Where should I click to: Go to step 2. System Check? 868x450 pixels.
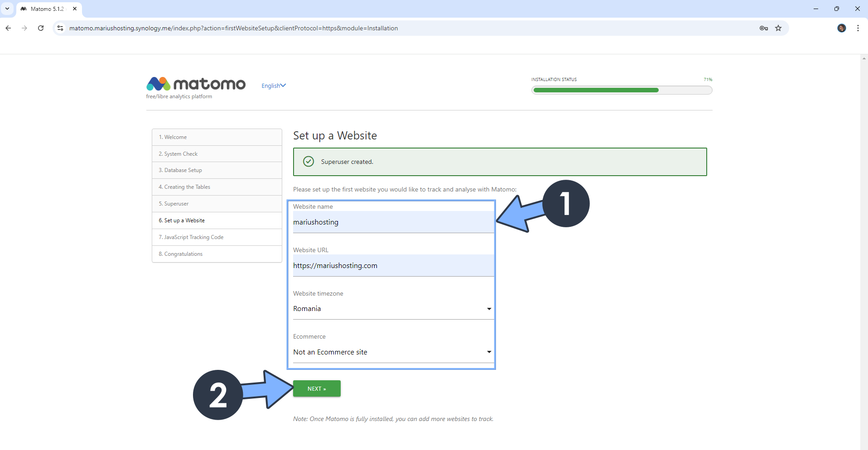pos(217,154)
